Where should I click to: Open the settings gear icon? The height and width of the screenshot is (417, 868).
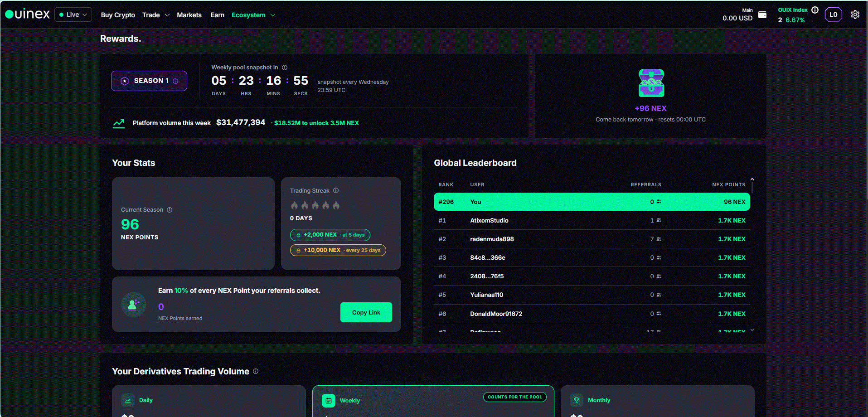pos(855,15)
